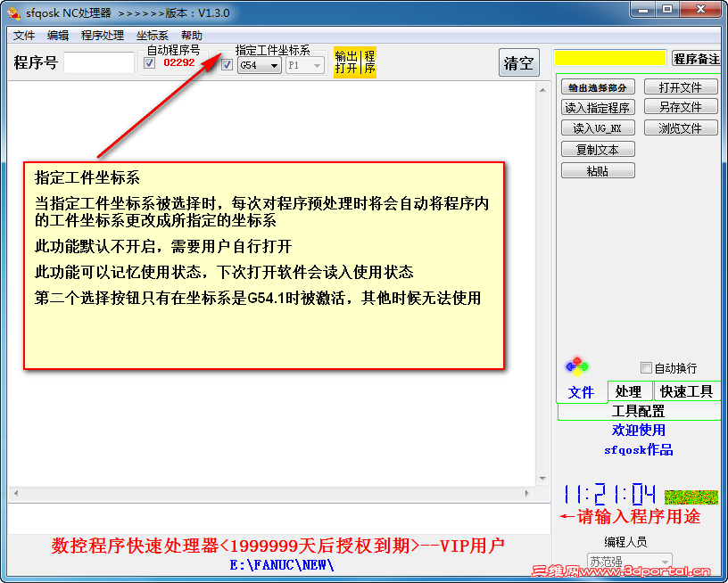Enable the 自动换行 checkbox

[646, 368]
